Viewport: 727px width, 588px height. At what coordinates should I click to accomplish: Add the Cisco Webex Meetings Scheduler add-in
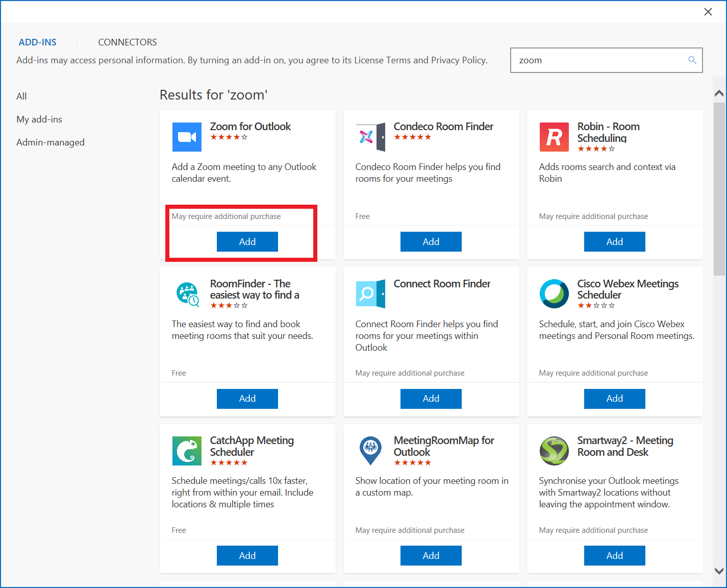tap(615, 399)
